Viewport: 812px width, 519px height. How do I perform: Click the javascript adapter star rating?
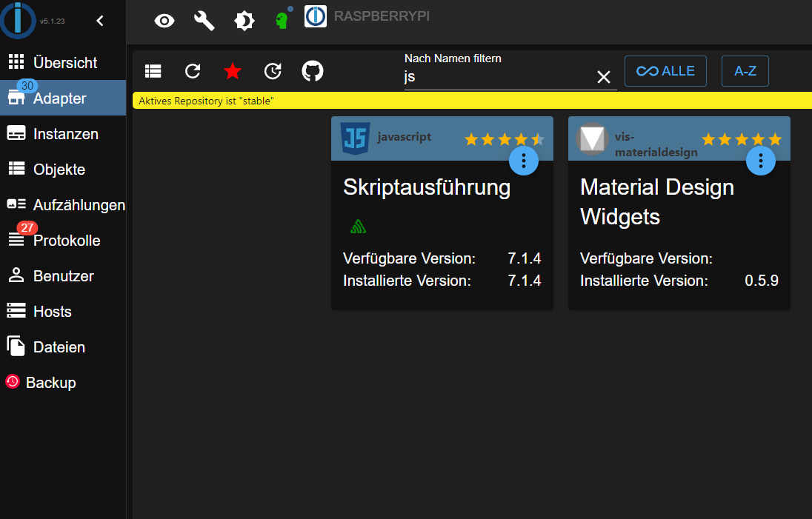click(504, 139)
